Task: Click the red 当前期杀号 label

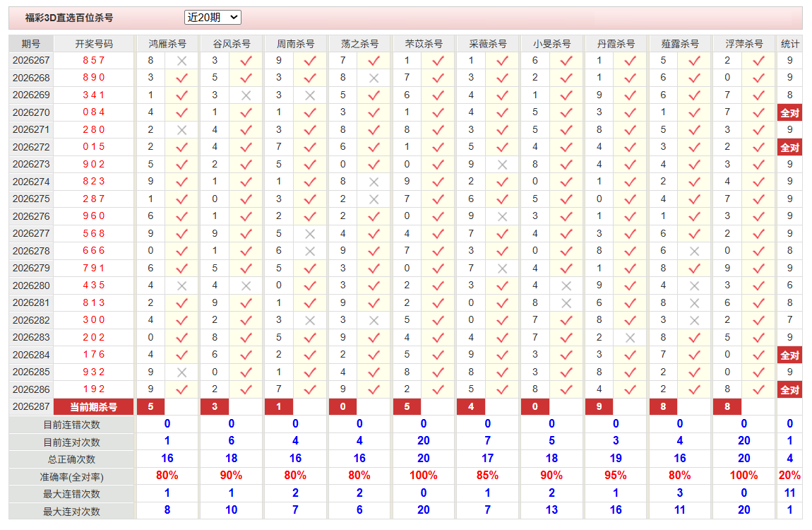Action: pyautogui.click(x=94, y=407)
